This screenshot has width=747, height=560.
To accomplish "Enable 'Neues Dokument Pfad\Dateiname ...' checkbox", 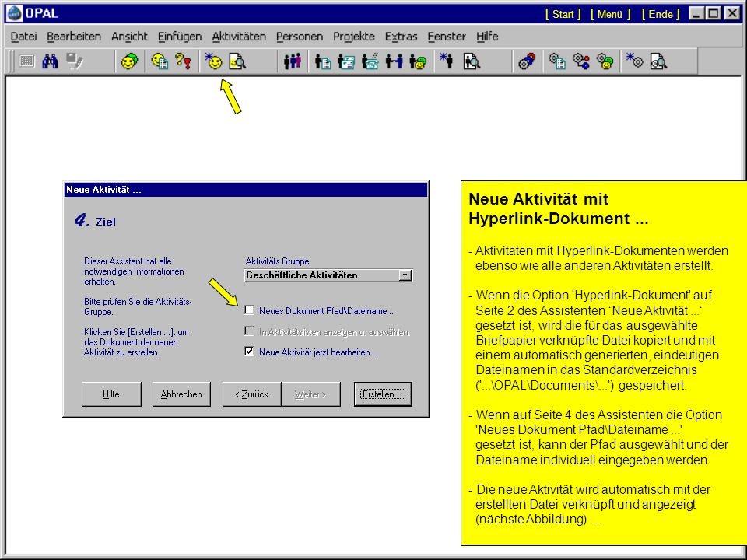I will pyautogui.click(x=249, y=310).
